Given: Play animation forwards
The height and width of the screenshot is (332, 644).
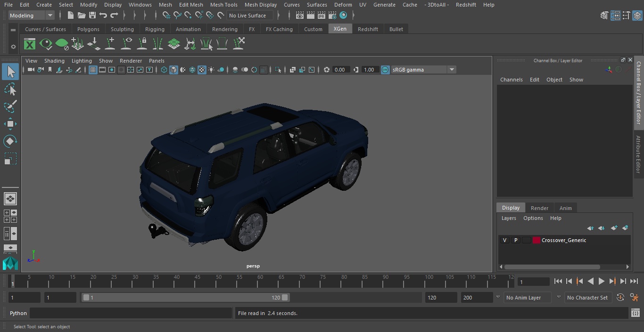Looking at the screenshot, I should [x=602, y=281].
